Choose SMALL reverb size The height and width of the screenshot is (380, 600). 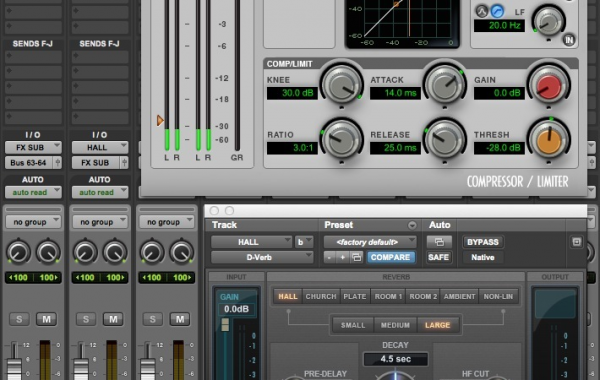click(353, 325)
